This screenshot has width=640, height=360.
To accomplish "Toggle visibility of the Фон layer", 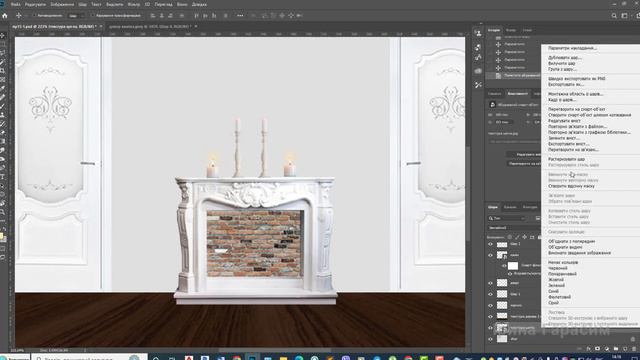I will (491, 339).
